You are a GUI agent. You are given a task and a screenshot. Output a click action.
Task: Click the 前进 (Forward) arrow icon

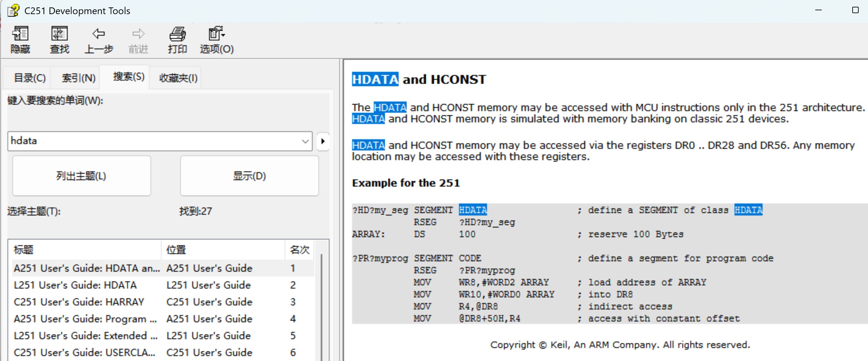point(138,40)
